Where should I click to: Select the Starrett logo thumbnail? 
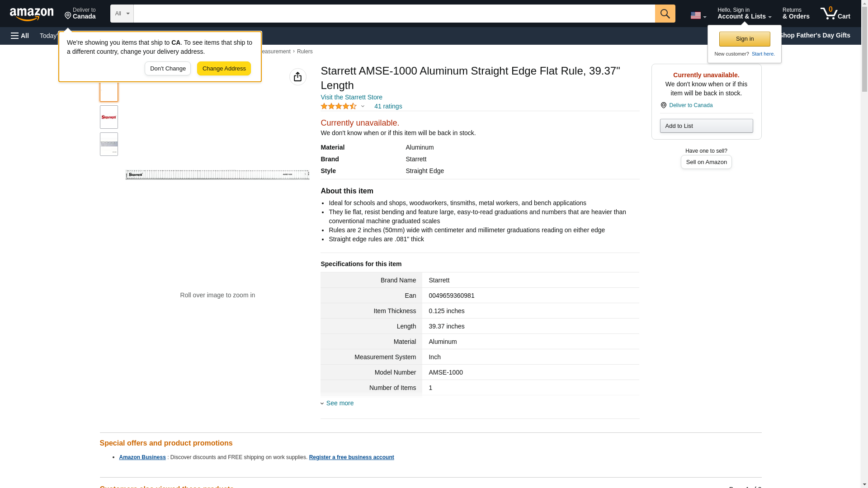(x=108, y=117)
